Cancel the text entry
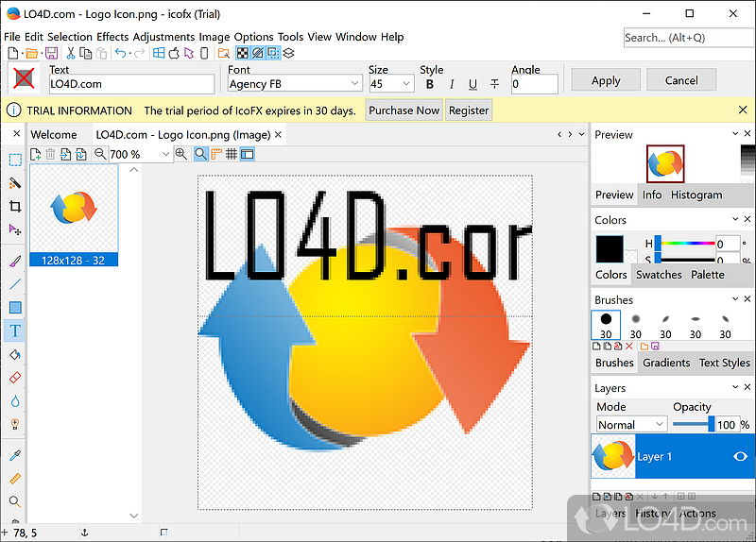Screen dimensions: 756x542 pyautogui.click(x=681, y=80)
